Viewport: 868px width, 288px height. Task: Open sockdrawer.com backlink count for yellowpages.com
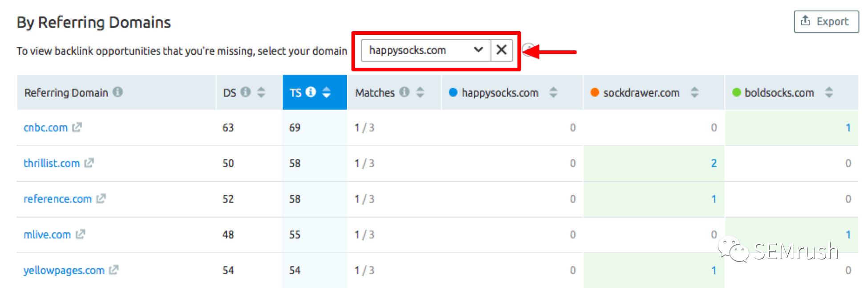point(714,270)
